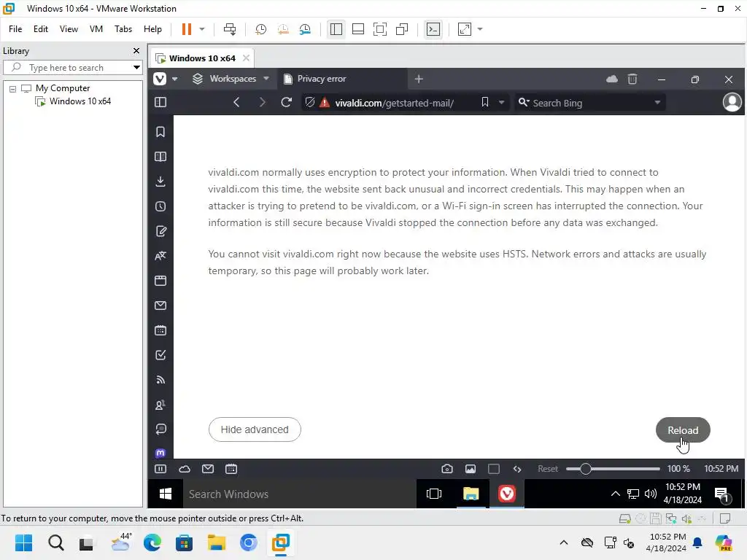Open VMware console view icon
The width and height of the screenshot is (747, 560).
(433, 29)
